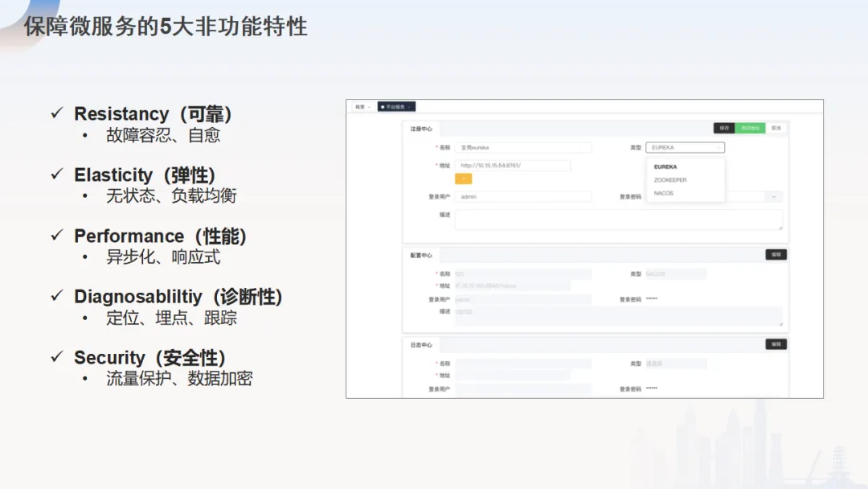Viewport: 868px width, 489px height.
Task: Click the 地址 field in 配置中心
Action: point(513,286)
